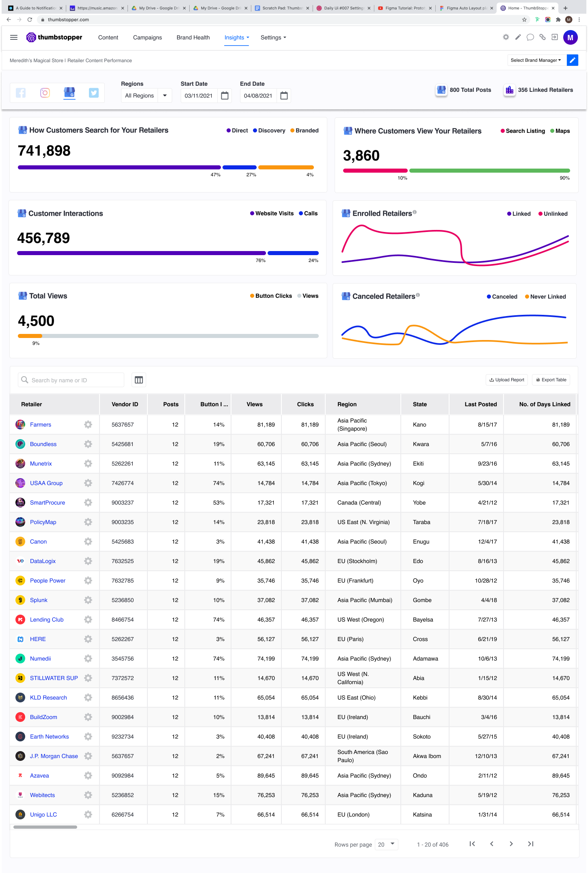The width and height of the screenshot is (588, 873).
Task: Toggle the Branded legend series
Action: click(304, 130)
